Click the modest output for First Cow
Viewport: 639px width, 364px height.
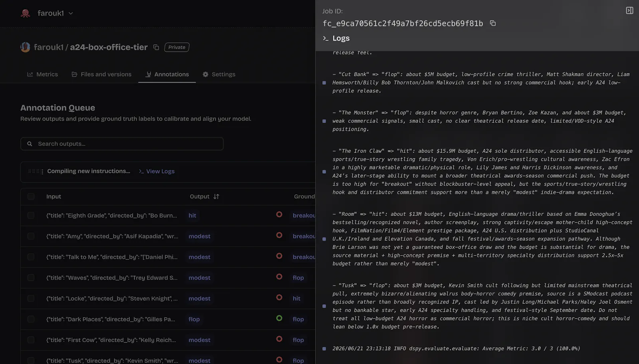(x=199, y=340)
